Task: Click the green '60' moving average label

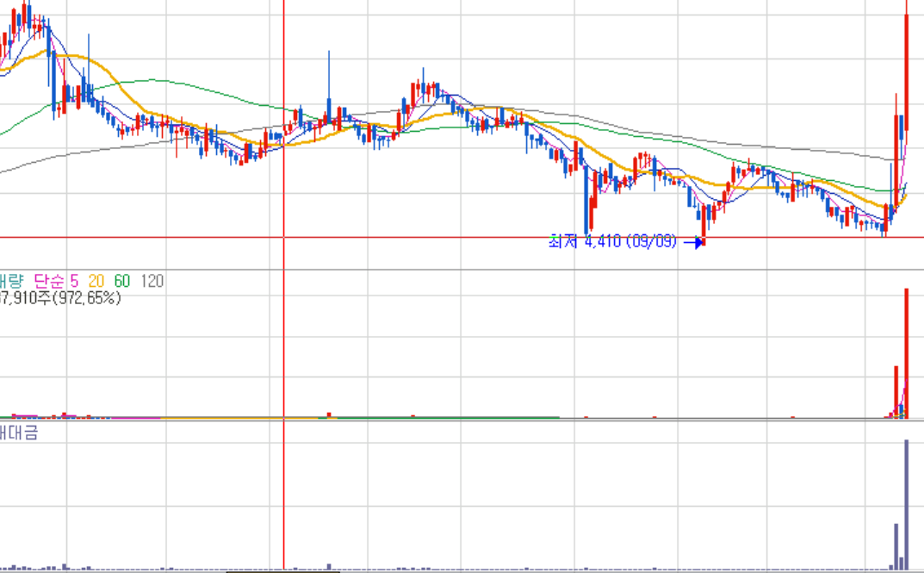Action: [122, 281]
